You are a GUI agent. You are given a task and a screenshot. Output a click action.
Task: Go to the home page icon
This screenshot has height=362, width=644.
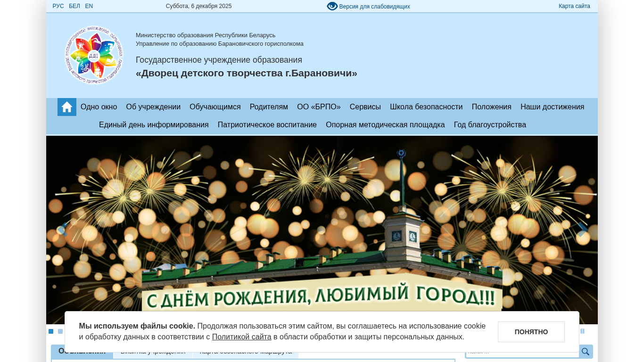67,107
